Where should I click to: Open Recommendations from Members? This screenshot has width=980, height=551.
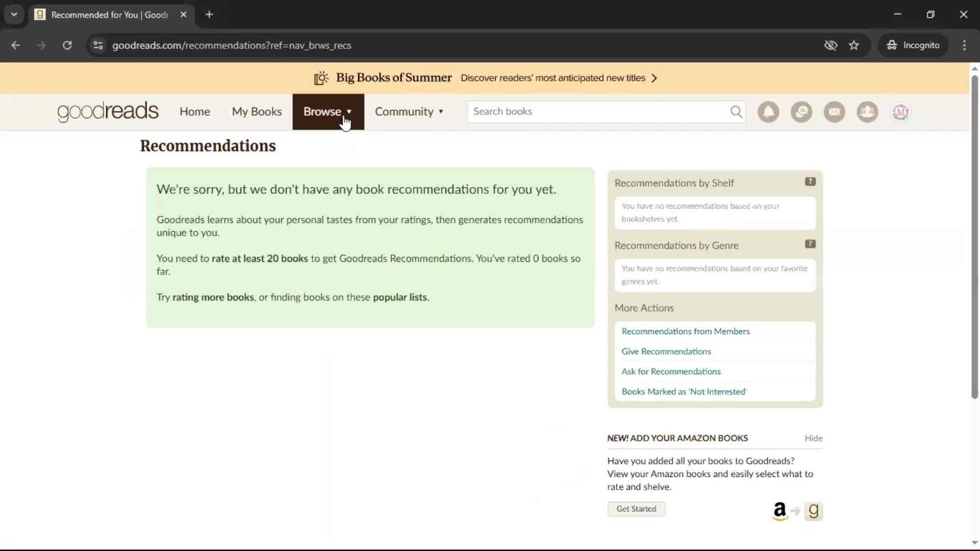coord(685,332)
